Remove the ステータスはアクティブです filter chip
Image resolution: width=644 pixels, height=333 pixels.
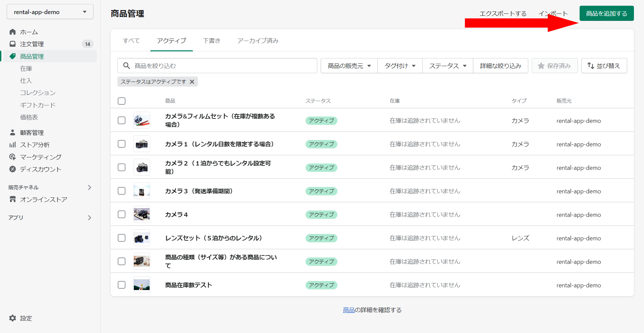click(192, 82)
